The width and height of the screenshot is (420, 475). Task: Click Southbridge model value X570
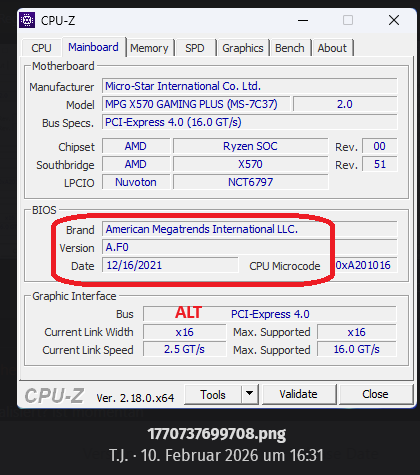tap(250, 164)
